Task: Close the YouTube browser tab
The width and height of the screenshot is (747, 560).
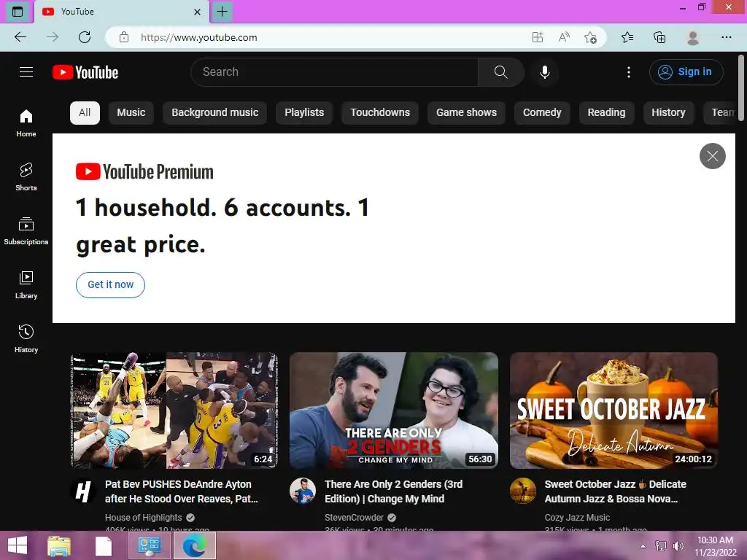Action: click(197, 12)
